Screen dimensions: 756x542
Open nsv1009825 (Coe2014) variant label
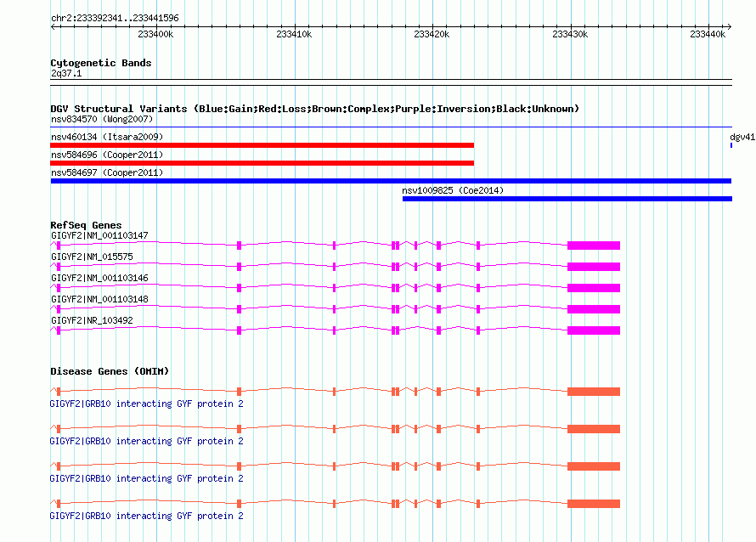coord(453,190)
